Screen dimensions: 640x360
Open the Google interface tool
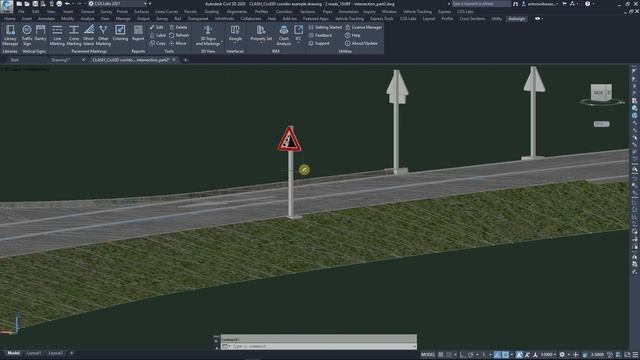point(235,33)
